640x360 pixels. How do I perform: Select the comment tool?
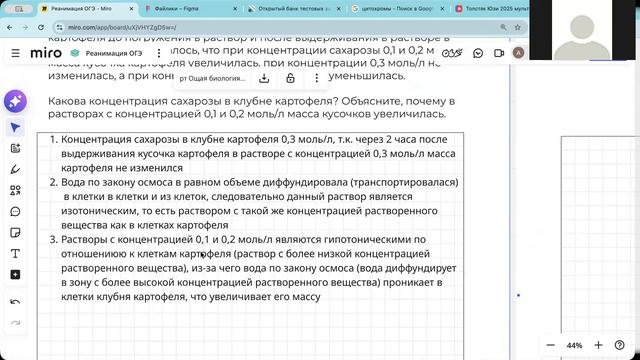pyautogui.click(x=15, y=211)
